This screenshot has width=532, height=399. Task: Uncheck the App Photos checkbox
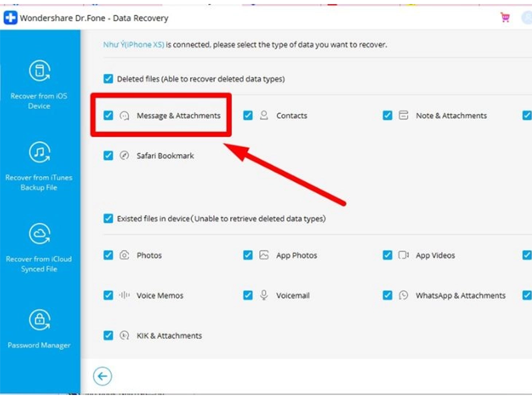point(248,255)
